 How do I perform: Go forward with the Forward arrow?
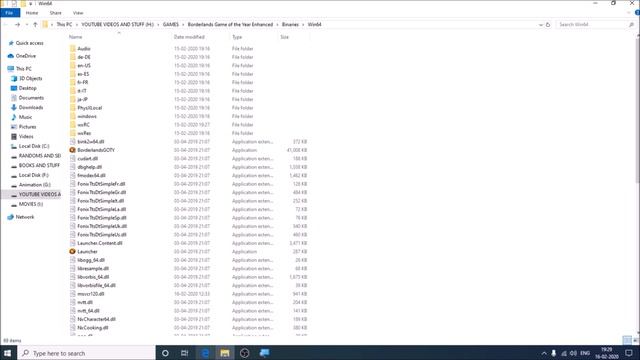pos(17,24)
